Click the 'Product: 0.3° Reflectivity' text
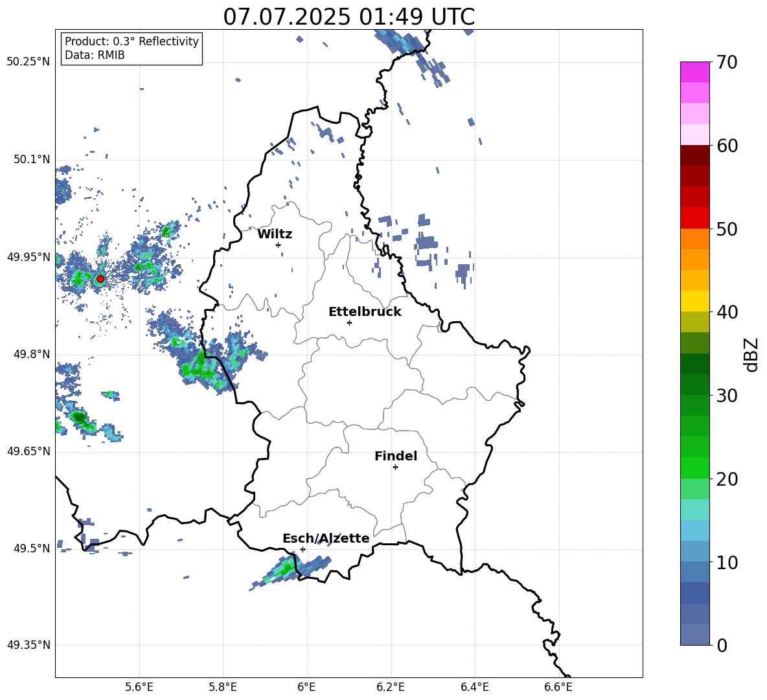The image size is (767, 700). coord(132,41)
